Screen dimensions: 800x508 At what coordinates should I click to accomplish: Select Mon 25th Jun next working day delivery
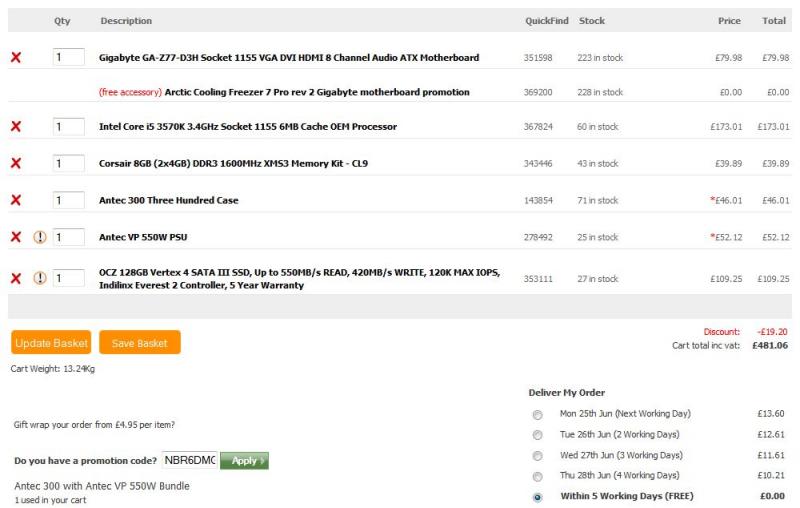point(537,415)
